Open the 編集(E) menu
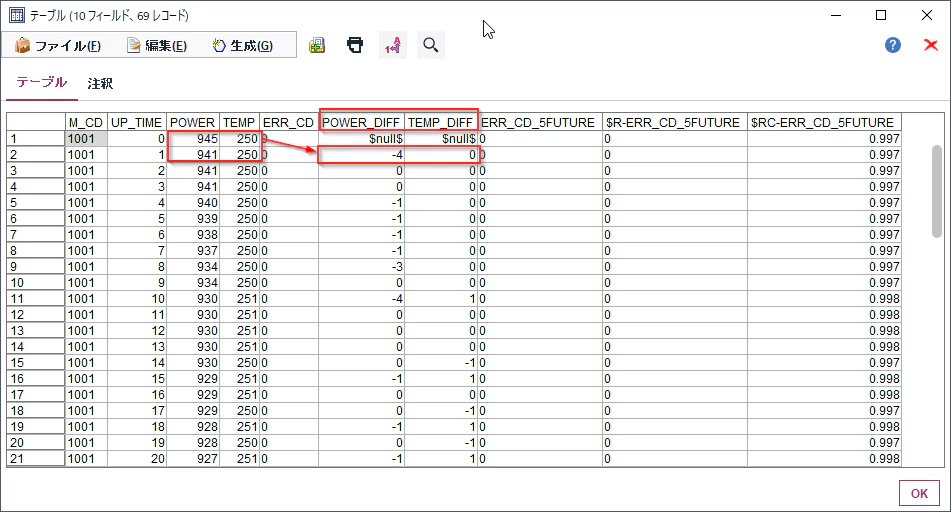The image size is (951, 512). tap(157, 45)
